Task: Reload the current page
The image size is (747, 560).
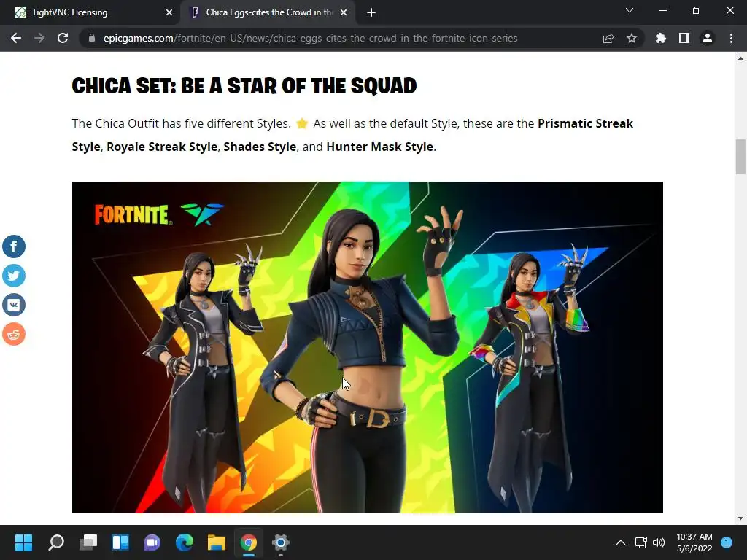Action: (x=63, y=38)
